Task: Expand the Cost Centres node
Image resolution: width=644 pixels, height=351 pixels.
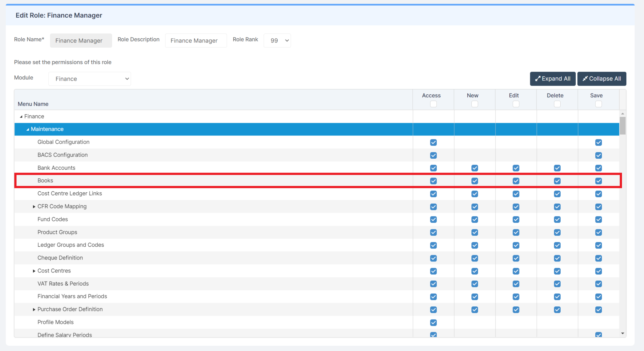Action: point(34,271)
